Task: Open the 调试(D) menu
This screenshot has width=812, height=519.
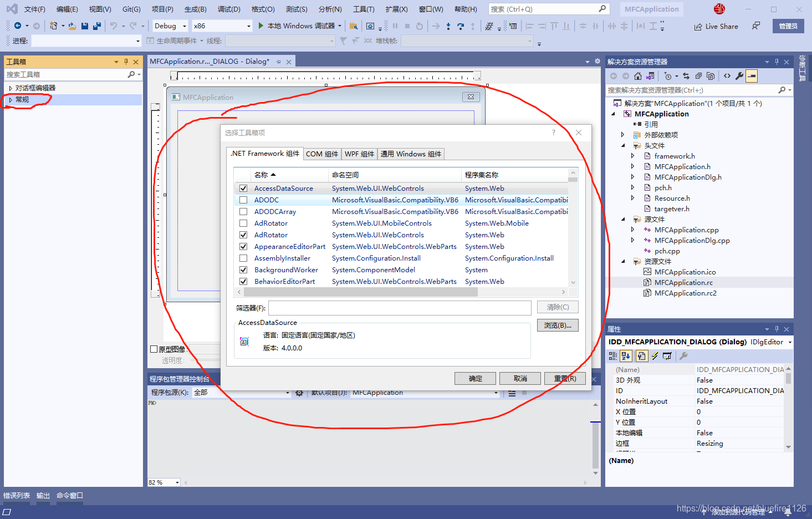Action: click(x=229, y=9)
